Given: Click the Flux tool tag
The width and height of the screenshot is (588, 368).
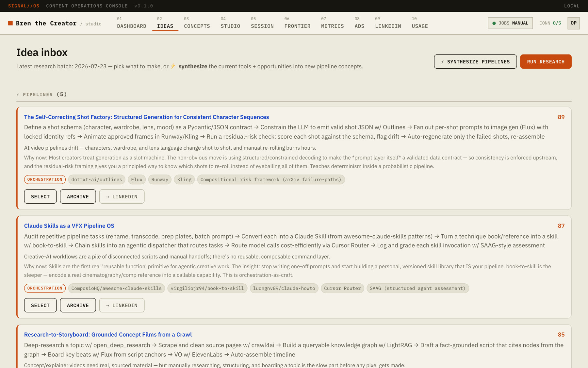Looking at the screenshot, I should click(137, 179).
